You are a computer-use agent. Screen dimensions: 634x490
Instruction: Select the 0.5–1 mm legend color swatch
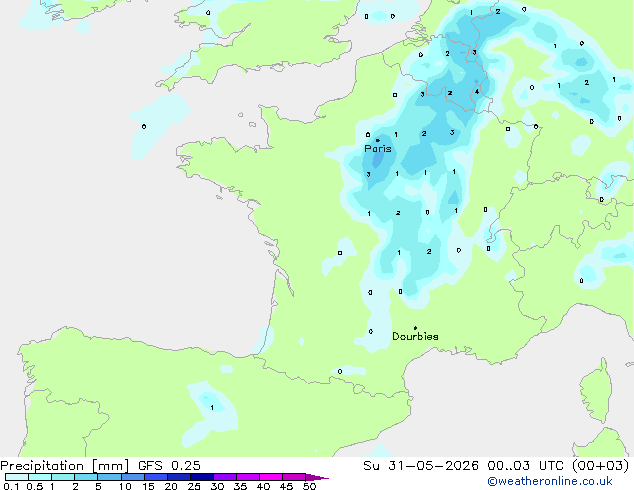(40, 477)
